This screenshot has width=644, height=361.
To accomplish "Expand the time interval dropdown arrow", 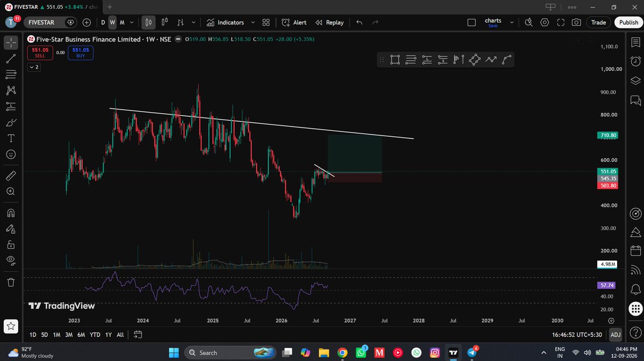I will [132, 23].
